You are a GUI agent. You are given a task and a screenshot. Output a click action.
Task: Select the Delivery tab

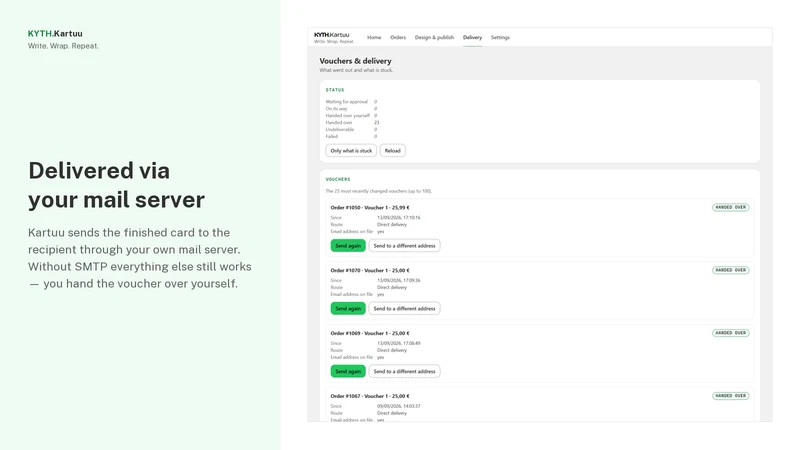[x=472, y=37]
